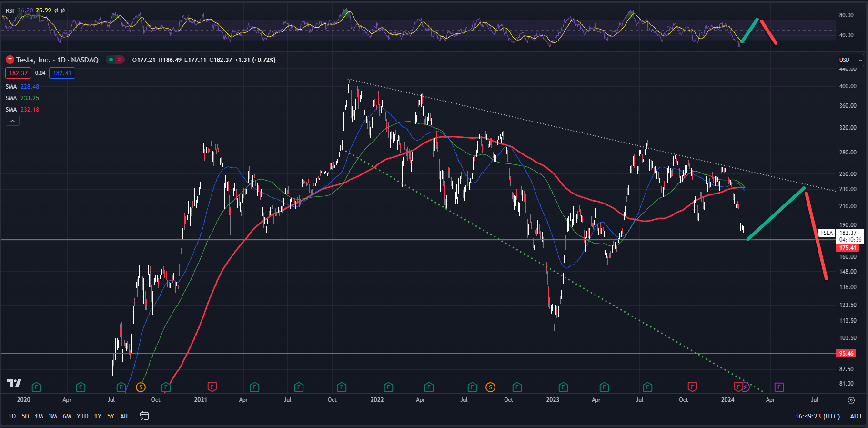Switch range to 6M
Viewport: 868px width, 428px height.
(x=67, y=416)
